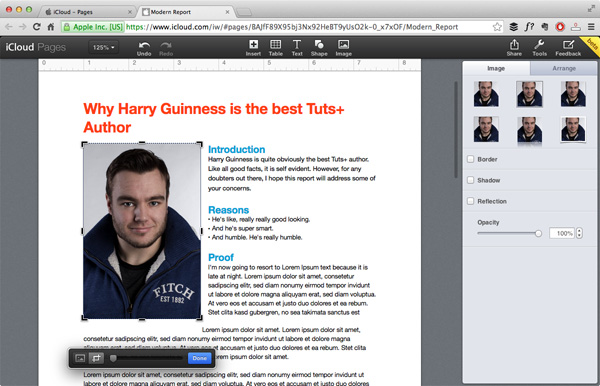Reload the page

tap(37, 27)
